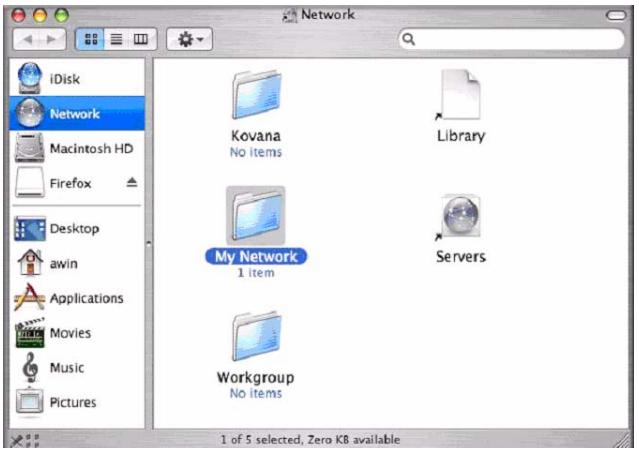Click the magnifying glass search icon
The image size is (639, 451).
[x=408, y=39]
